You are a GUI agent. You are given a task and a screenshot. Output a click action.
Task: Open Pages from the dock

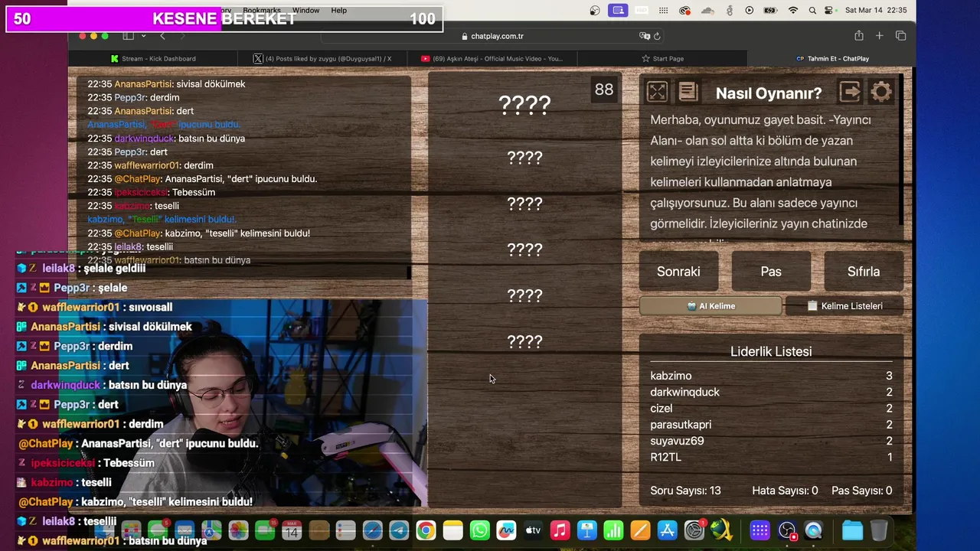(x=640, y=530)
